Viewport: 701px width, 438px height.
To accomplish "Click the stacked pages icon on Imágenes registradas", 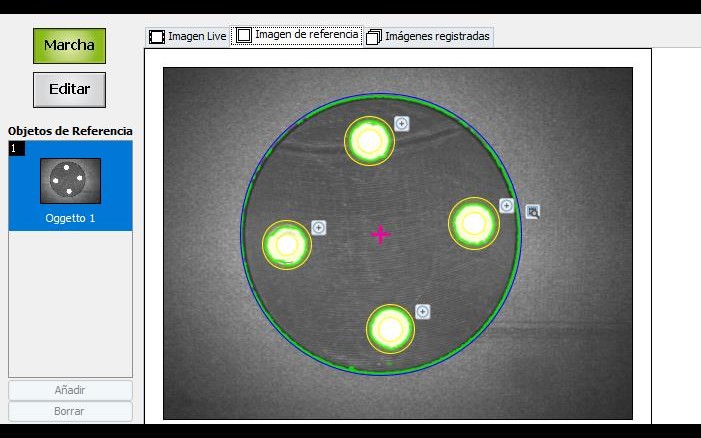I will coord(374,37).
